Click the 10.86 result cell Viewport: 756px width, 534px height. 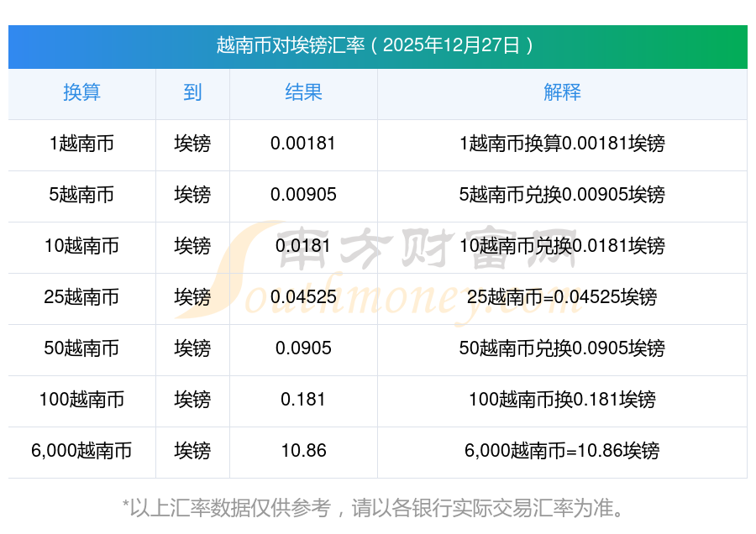(x=303, y=451)
